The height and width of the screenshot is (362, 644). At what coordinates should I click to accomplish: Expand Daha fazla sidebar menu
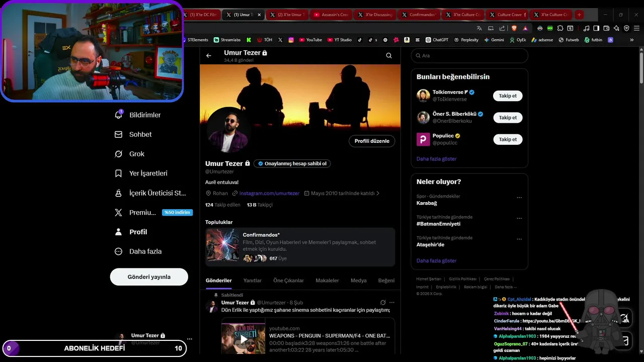click(x=138, y=251)
